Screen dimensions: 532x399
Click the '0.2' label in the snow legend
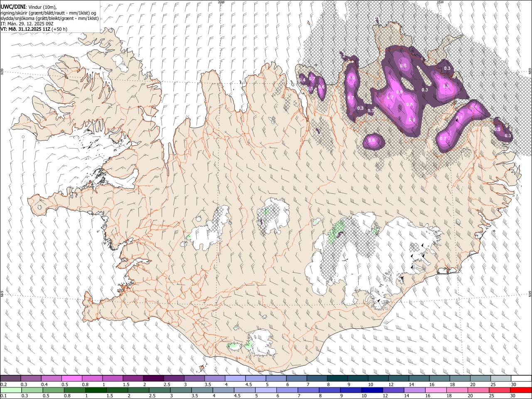coord(3,384)
